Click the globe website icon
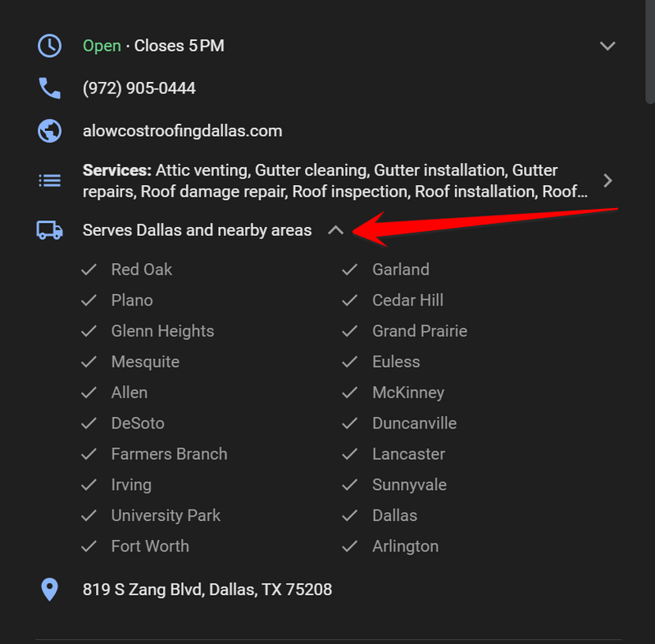655x644 pixels. pos(50,131)
